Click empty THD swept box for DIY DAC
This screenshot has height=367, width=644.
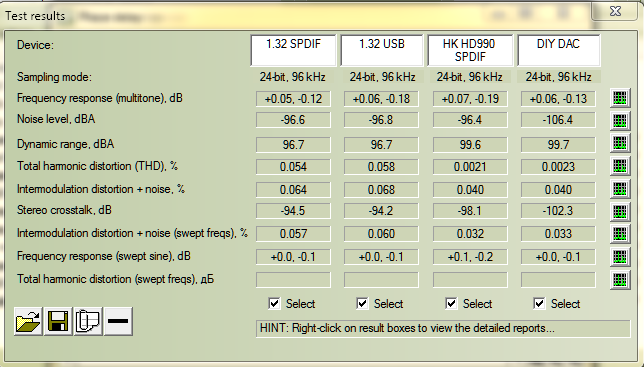coord(558,280)
